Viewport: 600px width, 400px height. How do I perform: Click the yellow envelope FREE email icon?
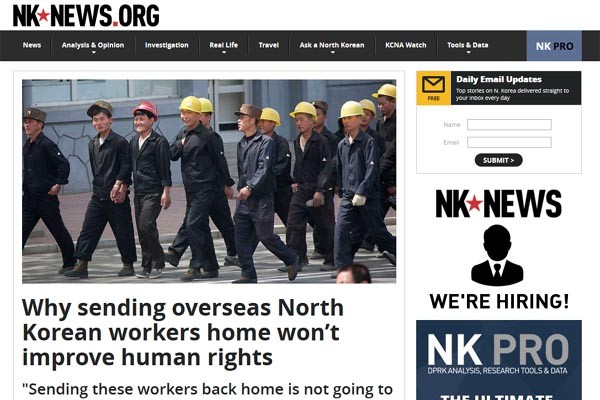(x=433, y=88)
